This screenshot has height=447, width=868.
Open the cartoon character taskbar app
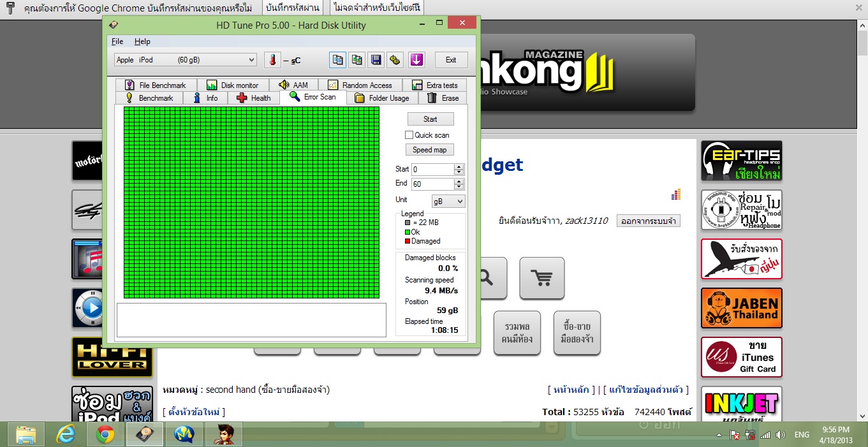(x=224, y=434)
